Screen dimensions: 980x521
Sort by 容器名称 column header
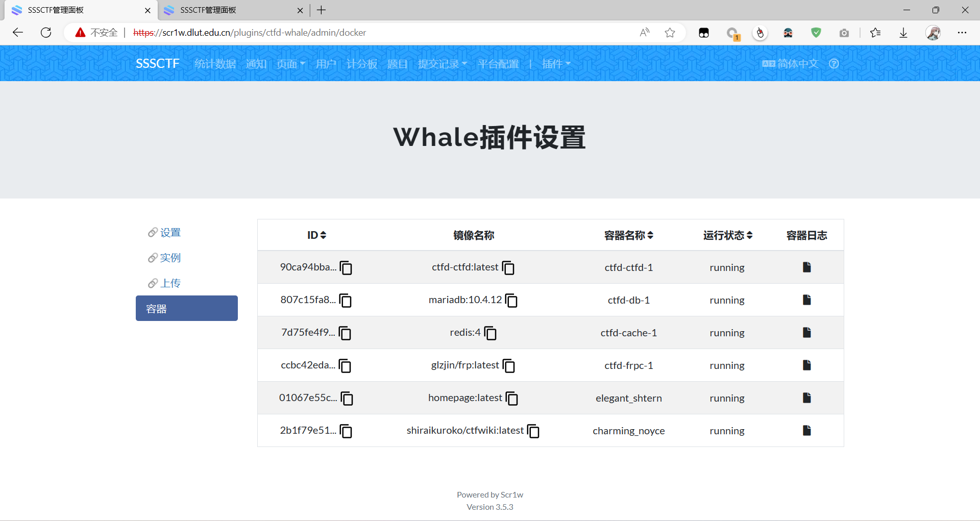[x=628, y=235]
